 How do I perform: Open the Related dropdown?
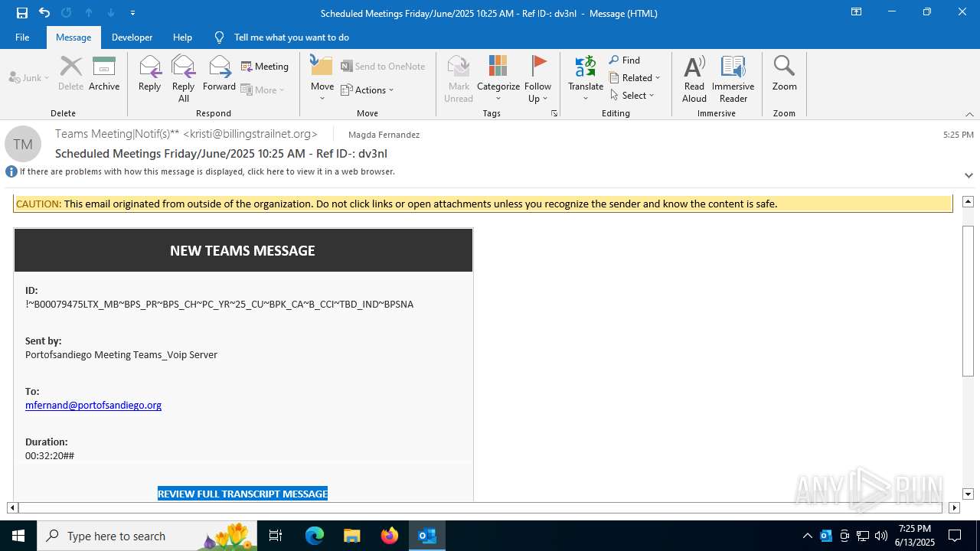pos(635,77)
